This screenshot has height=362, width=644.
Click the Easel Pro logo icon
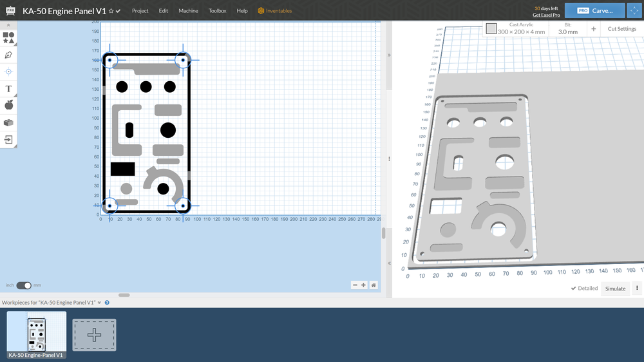pyautogui.click(x=10, y=11)
